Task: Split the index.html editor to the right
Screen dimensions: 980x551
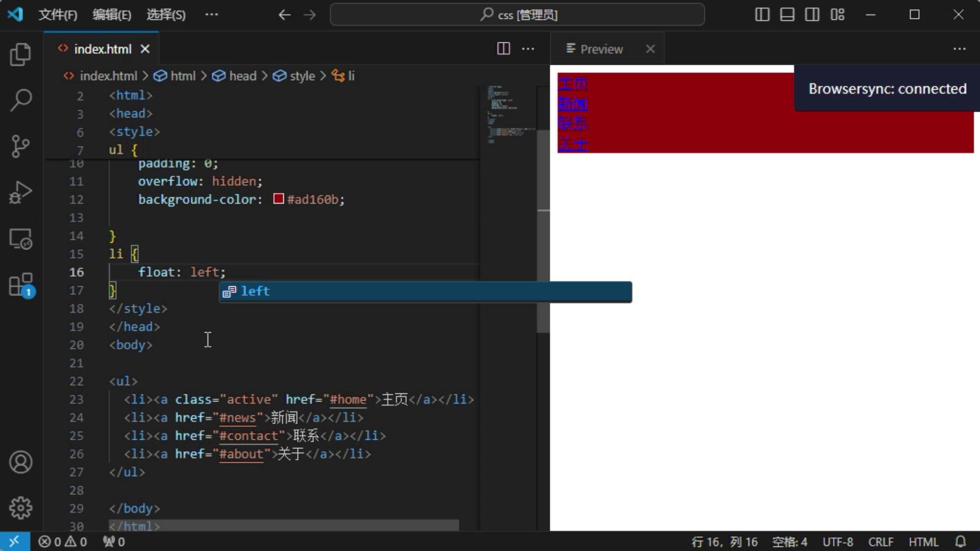Action: 503,48
